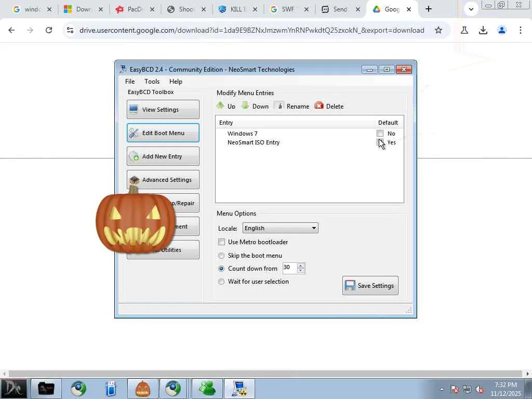Select Wait for user selection option
Screen dimensions: 532x399
[221, 281]
